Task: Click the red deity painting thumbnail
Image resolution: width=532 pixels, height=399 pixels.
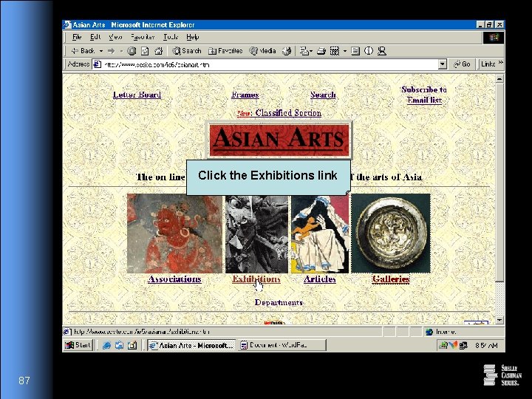Action: tap(174, 233)
